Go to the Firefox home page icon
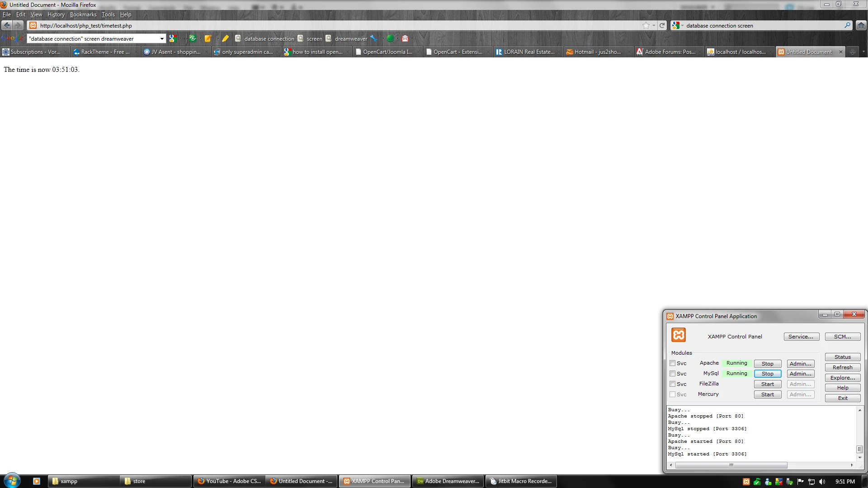Image resolution: width=868 pixels, height=488 pixels. 861,25
